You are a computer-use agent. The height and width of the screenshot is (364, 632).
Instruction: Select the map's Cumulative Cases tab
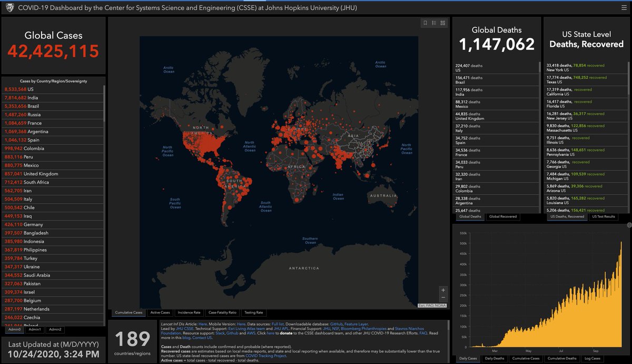pyautogui.click(x=129, y=312)
